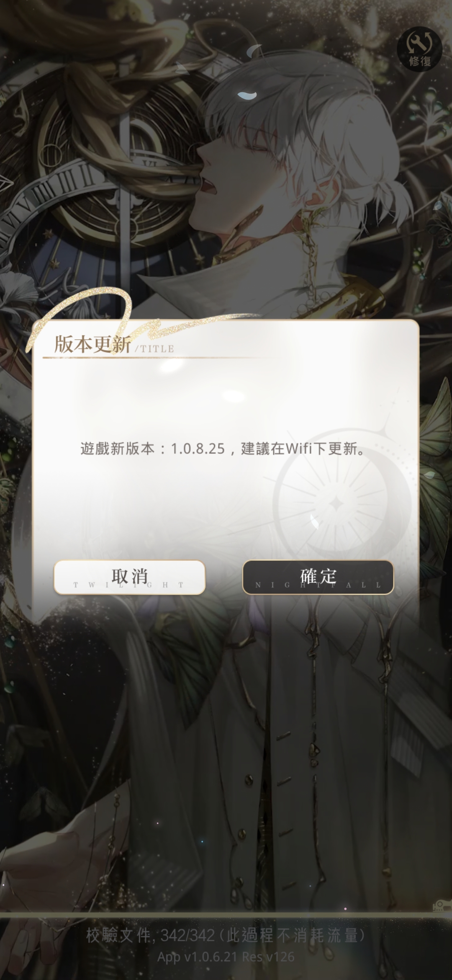452x980 pixels.
Task: Tap the white petal floating above character's hair
Action: (x=247, y=95)
